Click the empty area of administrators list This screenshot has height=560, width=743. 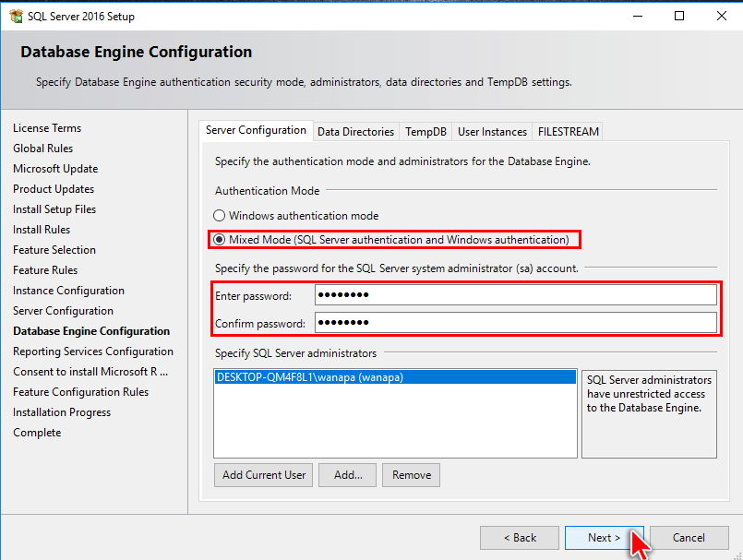click(395, 421)
